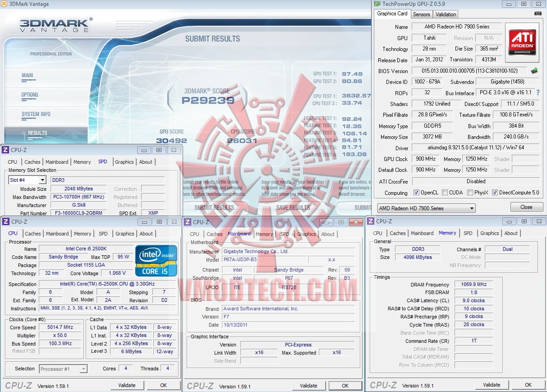Open the Caches tab in the CPU-Z SPD window
This screenshot has height=392, width=547.
point(32,162)
